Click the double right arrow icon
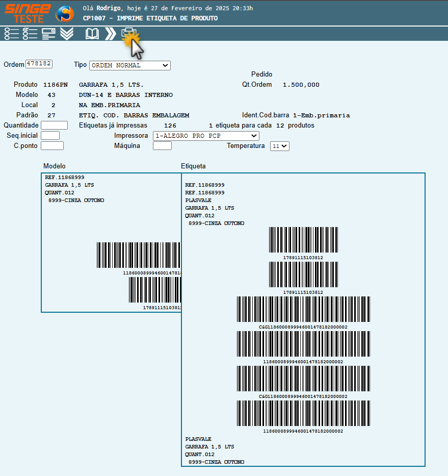 [x=110, y=34]
